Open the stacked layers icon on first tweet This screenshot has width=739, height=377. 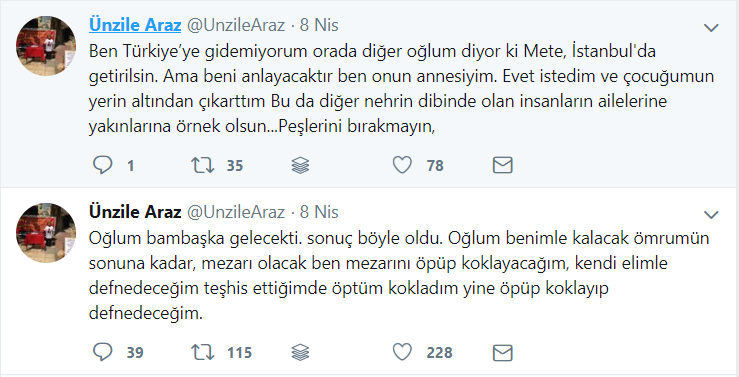click(300, 165)
